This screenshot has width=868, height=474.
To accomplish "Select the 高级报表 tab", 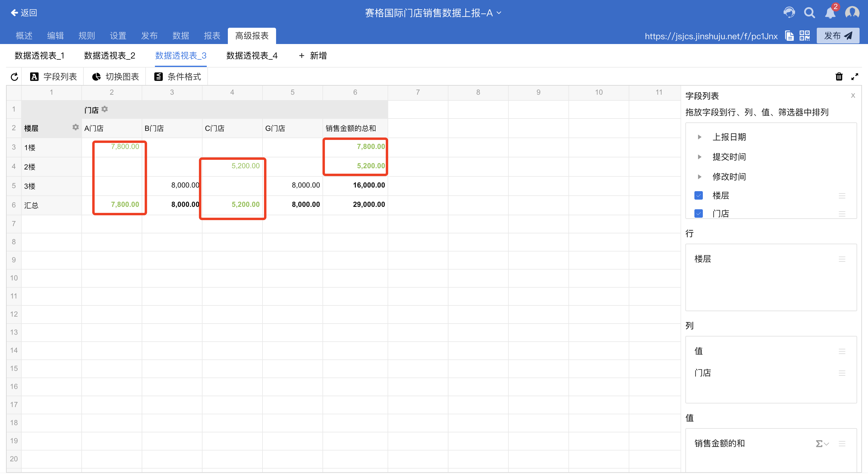I will (252, 36).
